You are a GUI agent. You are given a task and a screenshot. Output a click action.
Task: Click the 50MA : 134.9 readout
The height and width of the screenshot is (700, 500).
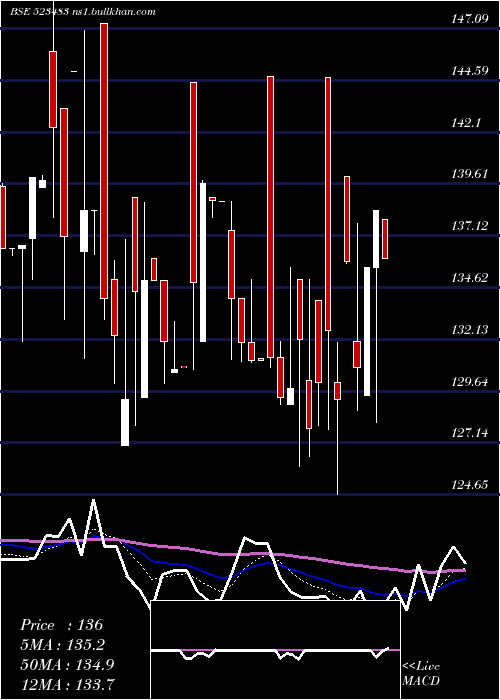pyautogui.click(x=67, y=664)
